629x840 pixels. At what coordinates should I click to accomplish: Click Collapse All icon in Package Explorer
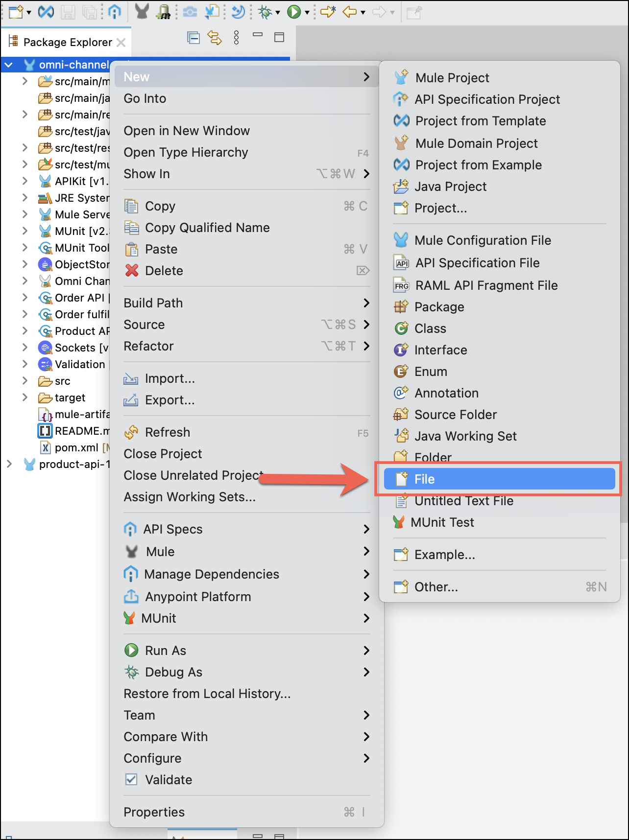(x=194, y=38)
